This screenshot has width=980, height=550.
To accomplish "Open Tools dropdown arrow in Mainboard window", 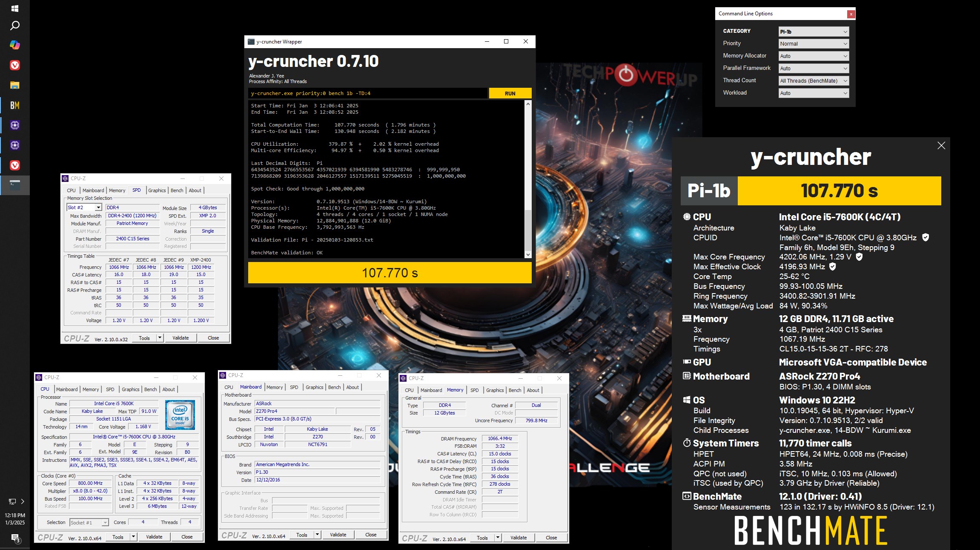I will coord(317,535).
